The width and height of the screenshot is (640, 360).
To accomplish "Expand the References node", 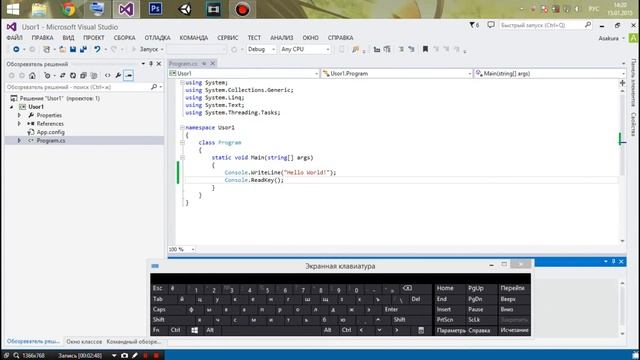I will (19, 124).
